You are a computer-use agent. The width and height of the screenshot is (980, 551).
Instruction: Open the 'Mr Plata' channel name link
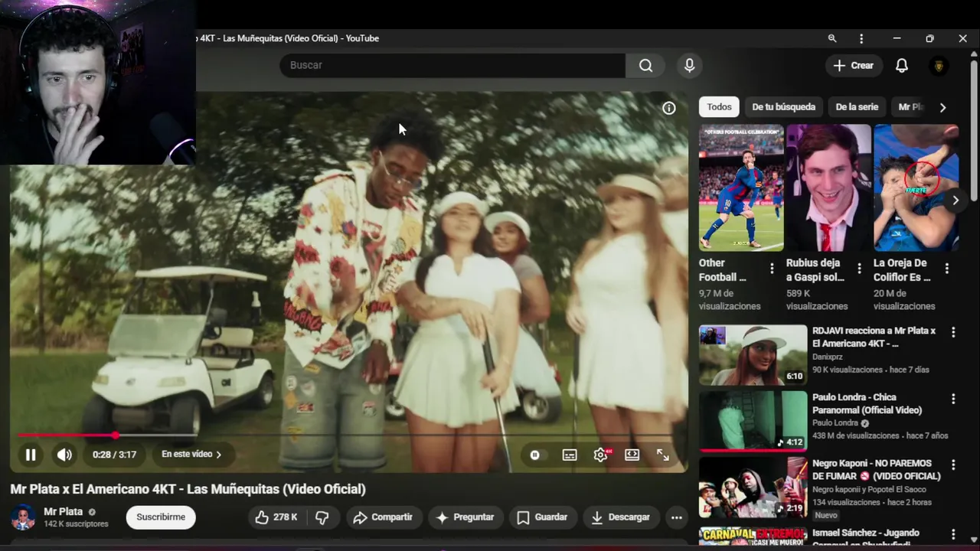click(x=64, y=512)
